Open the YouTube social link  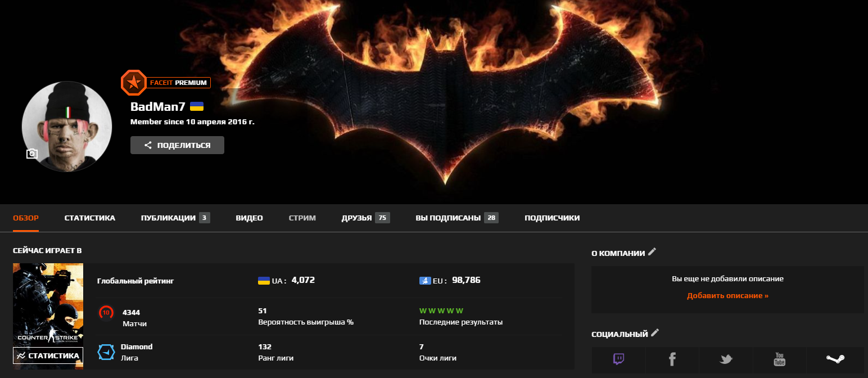click(779, 360)
